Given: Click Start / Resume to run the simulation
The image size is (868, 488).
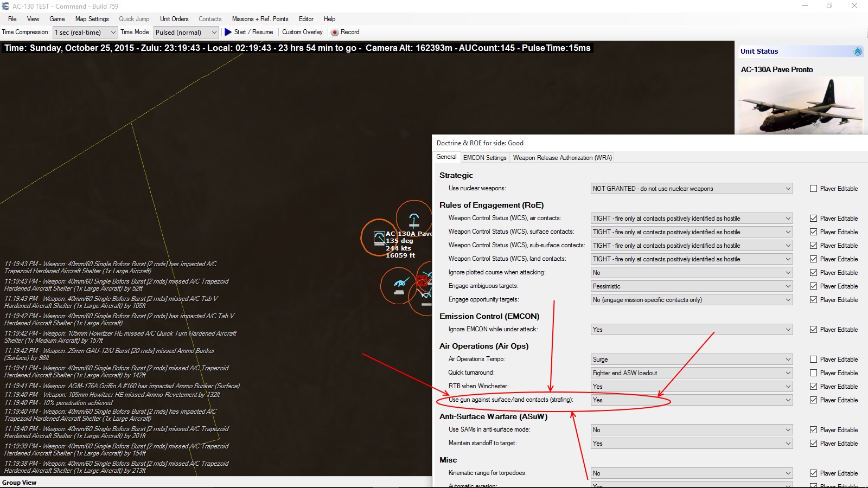Looking at the screenshot, I should [248, 32].
